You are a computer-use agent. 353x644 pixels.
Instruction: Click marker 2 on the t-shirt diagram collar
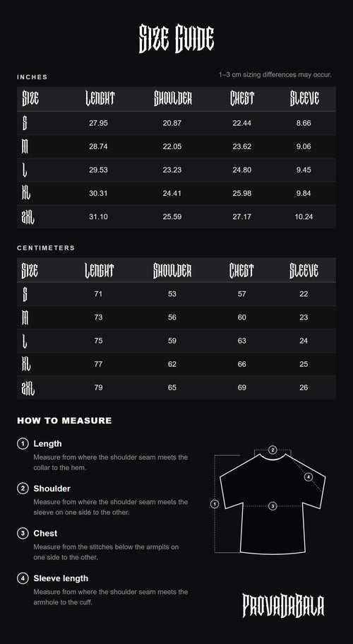pos(273,450)
